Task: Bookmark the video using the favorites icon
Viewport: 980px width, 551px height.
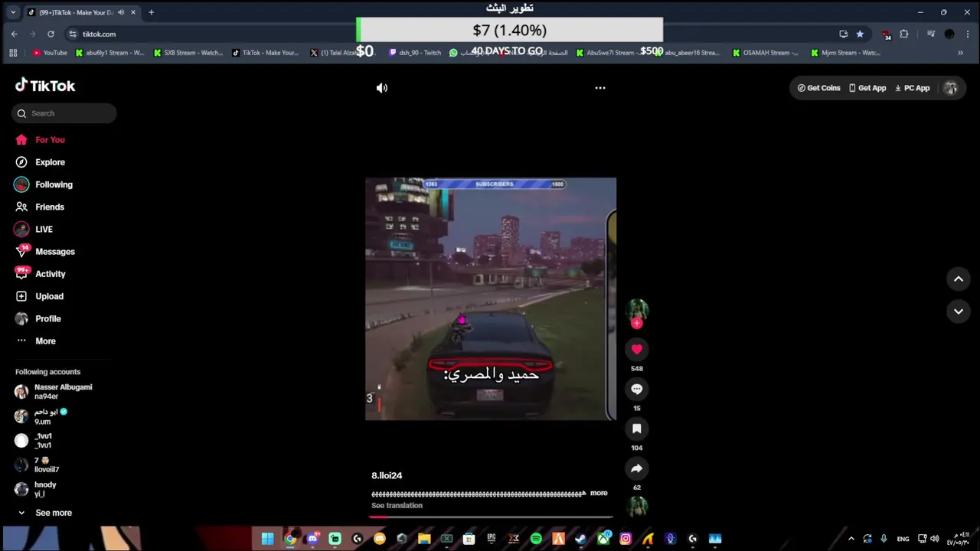Action: 636,429
